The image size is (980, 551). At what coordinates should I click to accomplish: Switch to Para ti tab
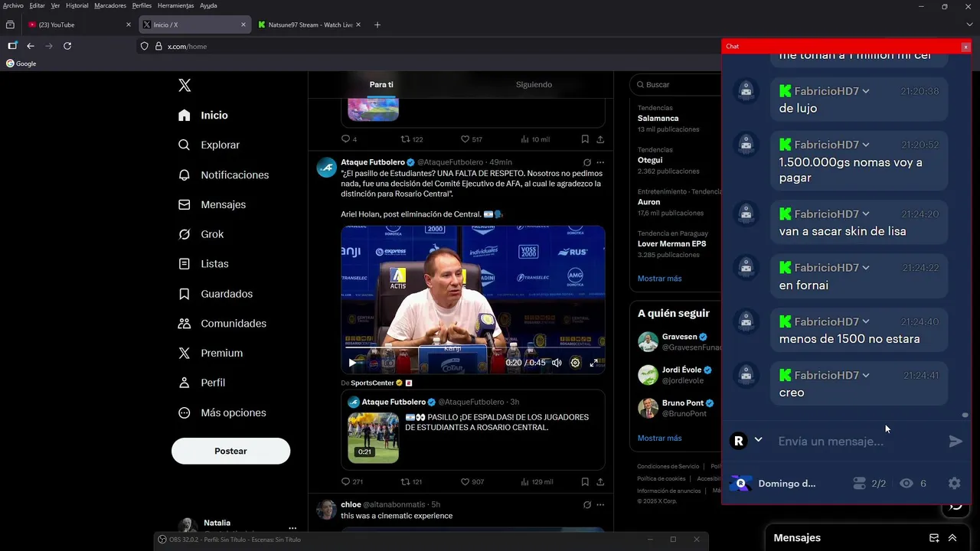tap(381, 84)
